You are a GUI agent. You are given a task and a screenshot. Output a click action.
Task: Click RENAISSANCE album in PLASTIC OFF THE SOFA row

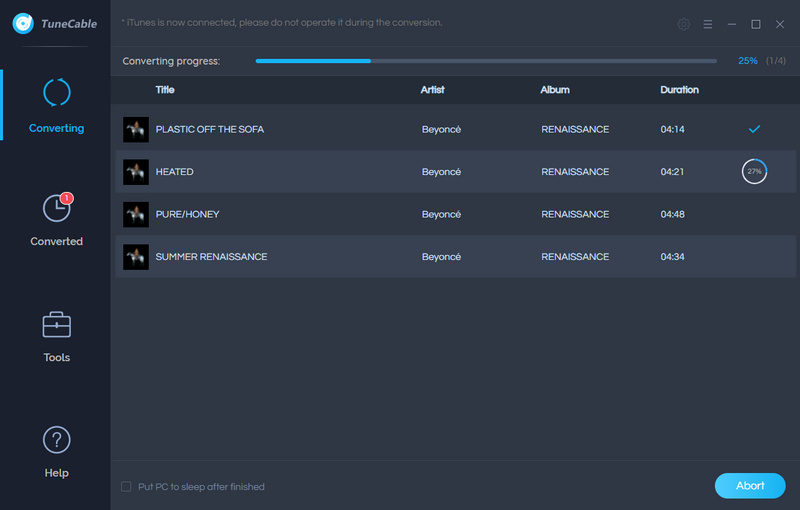[x=575, y=129]
